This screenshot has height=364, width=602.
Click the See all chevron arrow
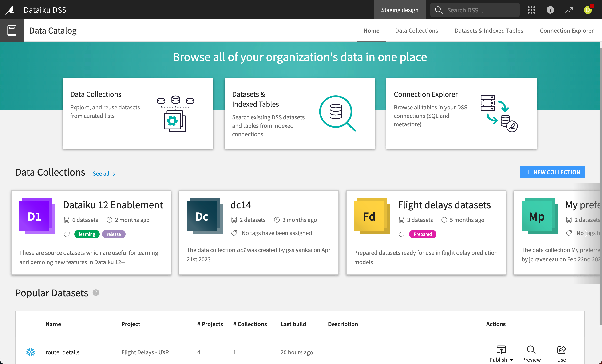point(114,174)
